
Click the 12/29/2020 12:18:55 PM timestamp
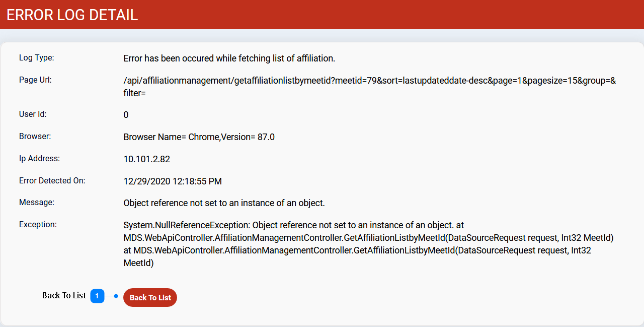click(x=173, y=181)
